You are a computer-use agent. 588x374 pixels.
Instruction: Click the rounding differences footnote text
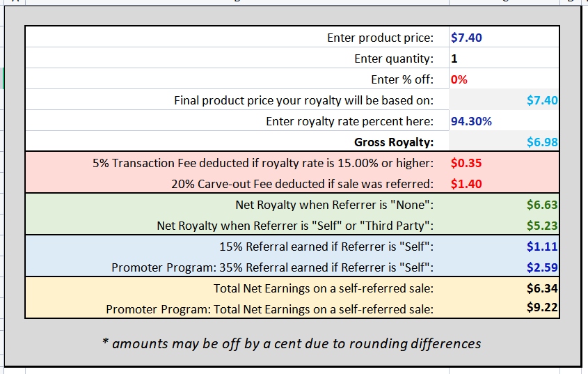pos(292,343)
